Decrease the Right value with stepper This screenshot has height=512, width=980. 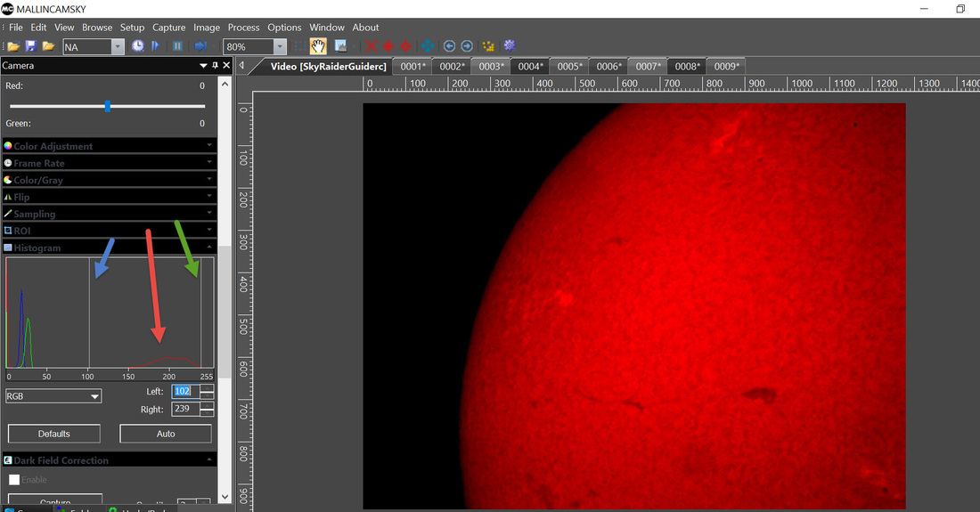[x=208, y=413]
